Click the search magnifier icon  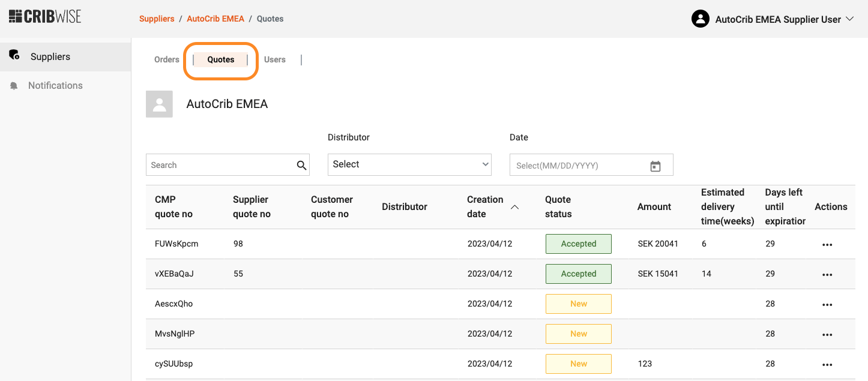pyautogui.click(x=301, y=166)
